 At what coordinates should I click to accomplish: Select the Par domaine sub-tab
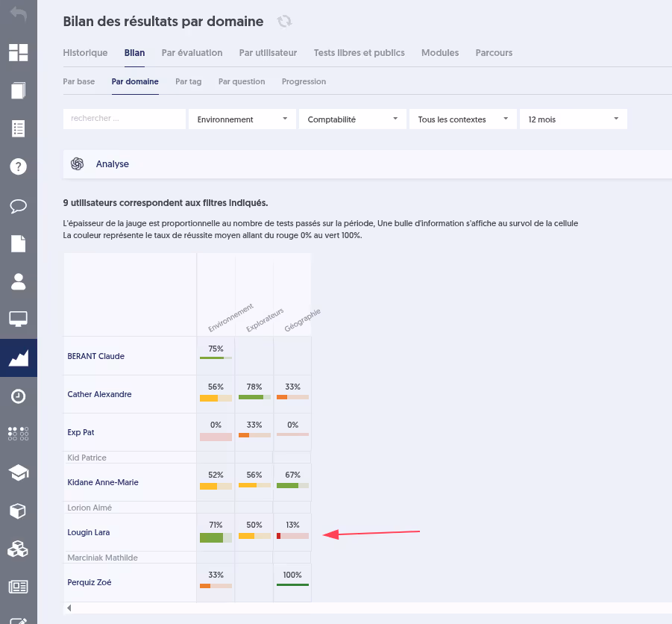pyautogui.click(x=135, y=81)
